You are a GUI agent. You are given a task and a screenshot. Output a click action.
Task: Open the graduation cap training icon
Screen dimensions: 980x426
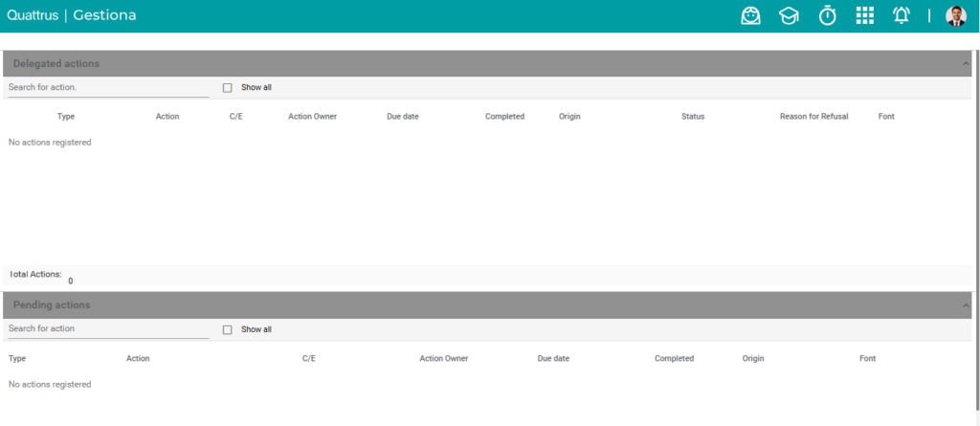(789, 16)
